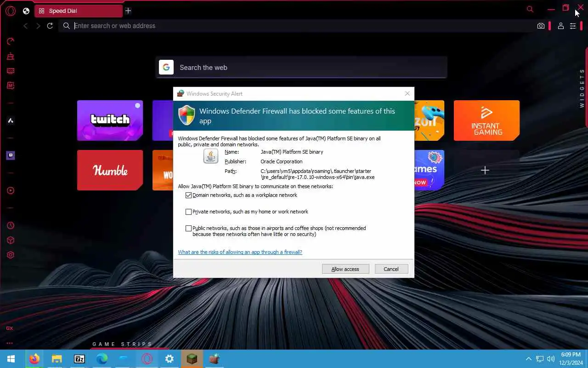This screenshot has width=588, height=368.
Task: Go back with the left arrow
Action: pos(26,26)
